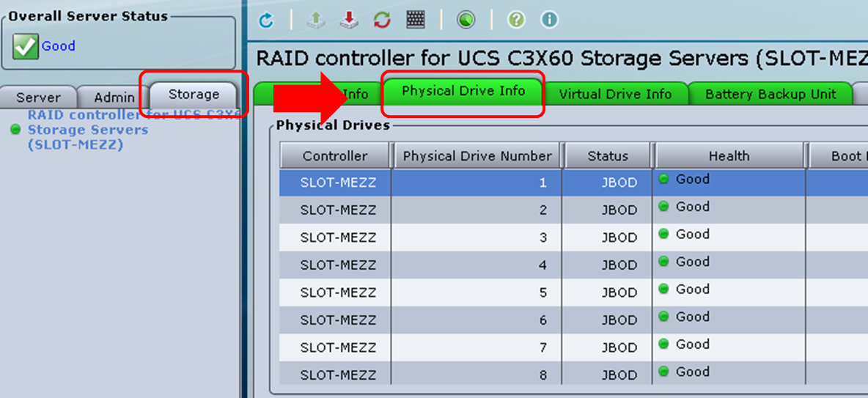Launch KVM console via keyboard icon
The height and width of the screenshot is (398, 868).
[415, 20]
